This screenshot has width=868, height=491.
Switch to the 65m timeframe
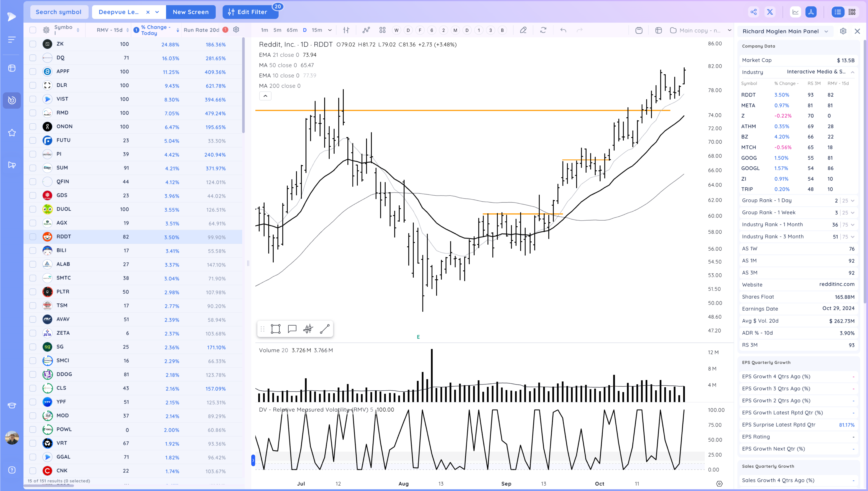[x=292, y=30]
